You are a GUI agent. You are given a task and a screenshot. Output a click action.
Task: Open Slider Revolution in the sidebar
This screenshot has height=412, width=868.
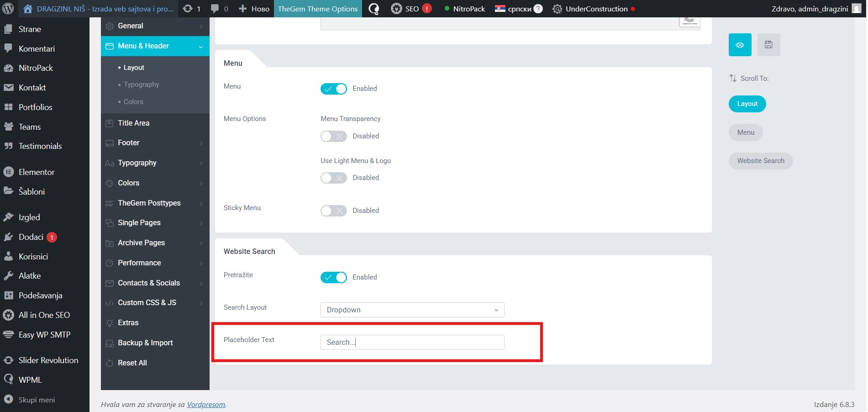click(x=48, y=360)
